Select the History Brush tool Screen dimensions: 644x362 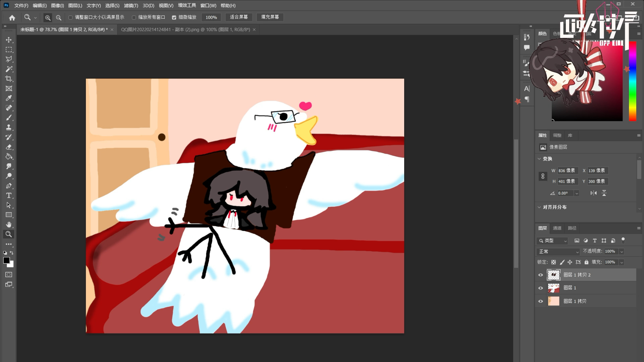[9, 137]
